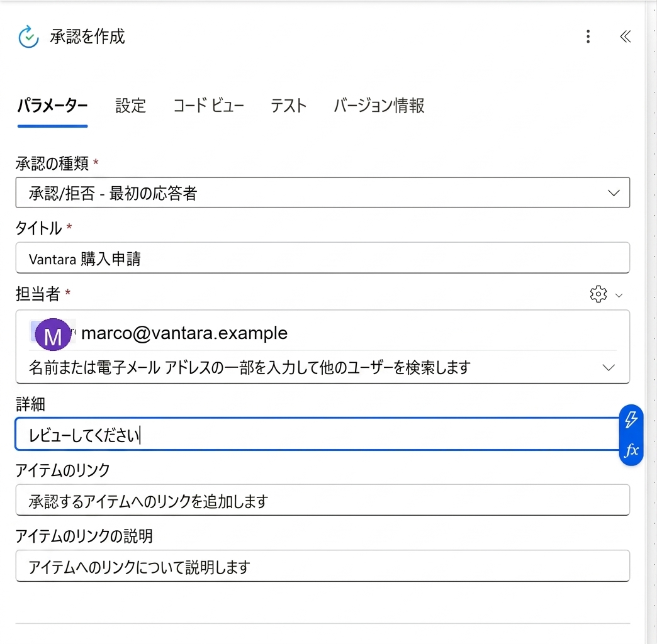Open the gear options next to 担当者
Image resolution: width=657 pixels, height=644 pixels.
tap(598, 294)
